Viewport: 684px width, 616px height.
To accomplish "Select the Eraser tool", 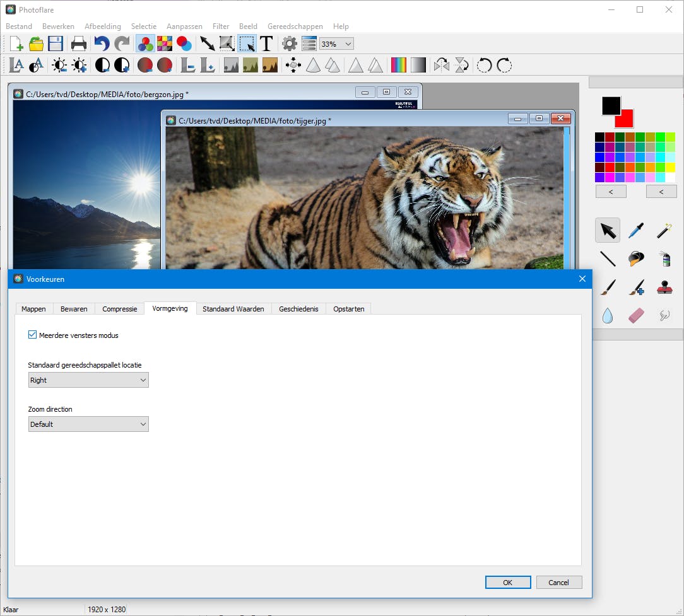I will coord(636,315).
